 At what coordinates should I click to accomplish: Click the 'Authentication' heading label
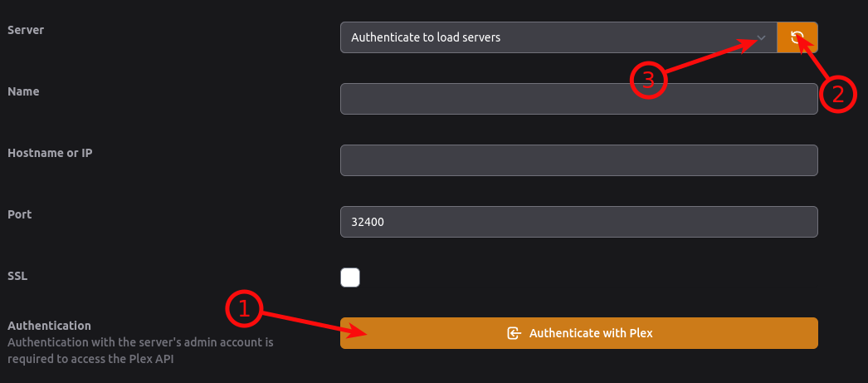click(x=49, y=326)
